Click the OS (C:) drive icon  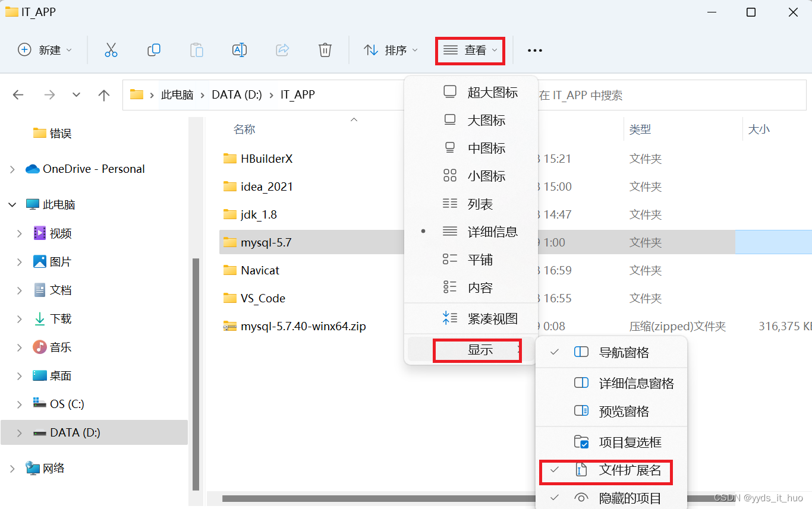[x=40, y=404]
